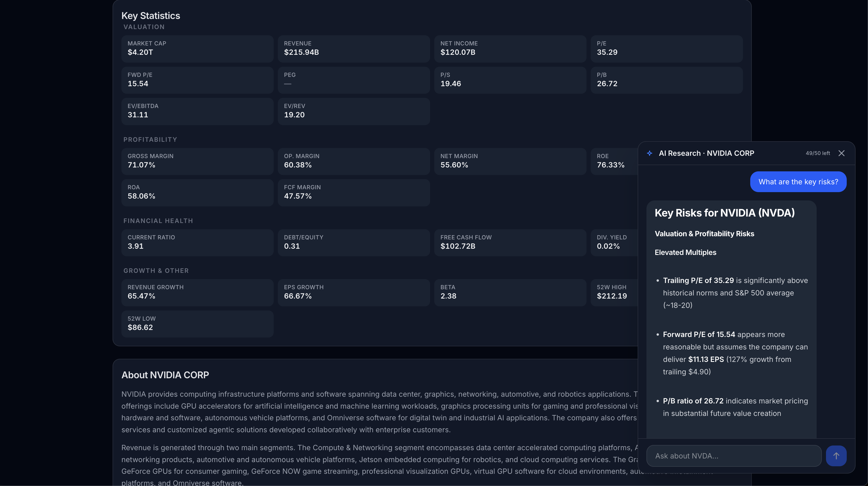Click the 52W High $212.19 card

click(x=614, y=292)
